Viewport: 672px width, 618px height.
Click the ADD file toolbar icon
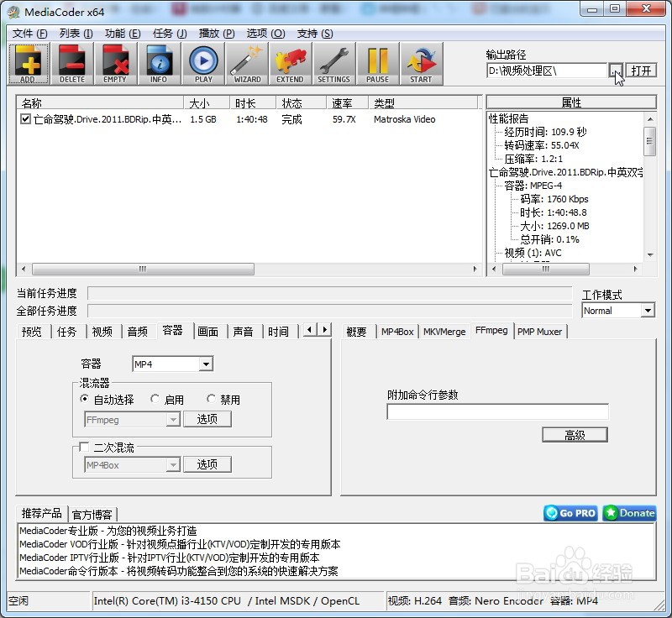coord(29,63)
